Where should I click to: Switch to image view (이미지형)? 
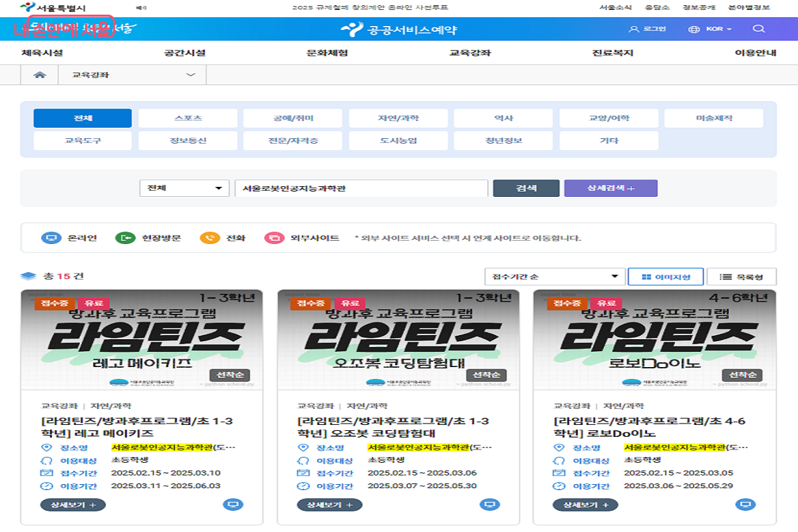click(x=665, y=277)
